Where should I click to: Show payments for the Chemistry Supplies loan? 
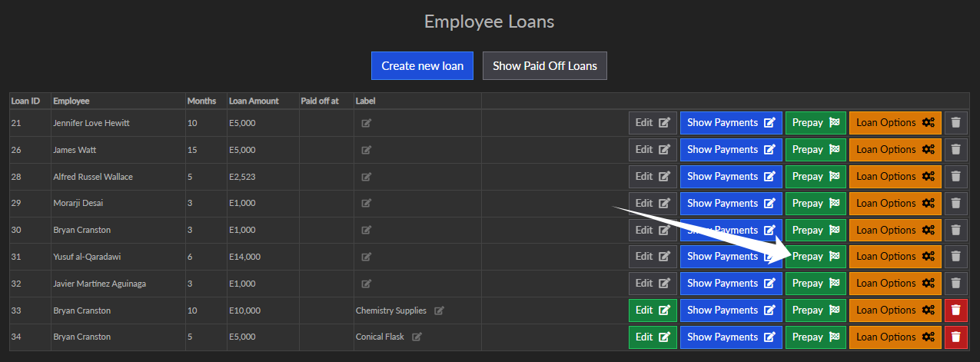pyautogui.click(x=731, y=311)
